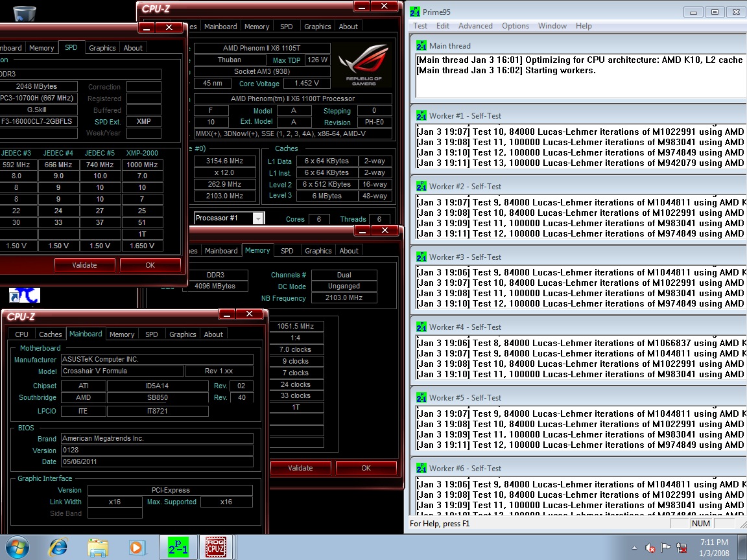The width and height of the screenshot is (747, 560).
Task: Click the 3154.6 MHz core speed value
Action: [x=225, y=161]
